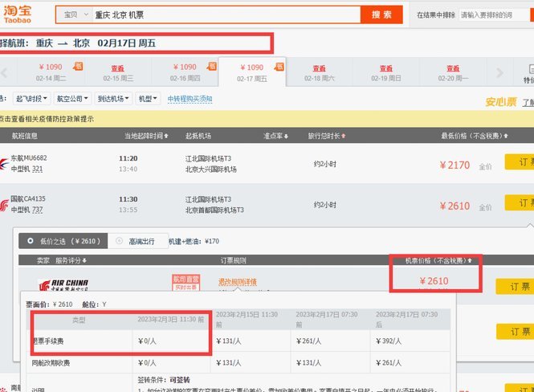Click ¥2610 price for CA4135

[455, 206]
